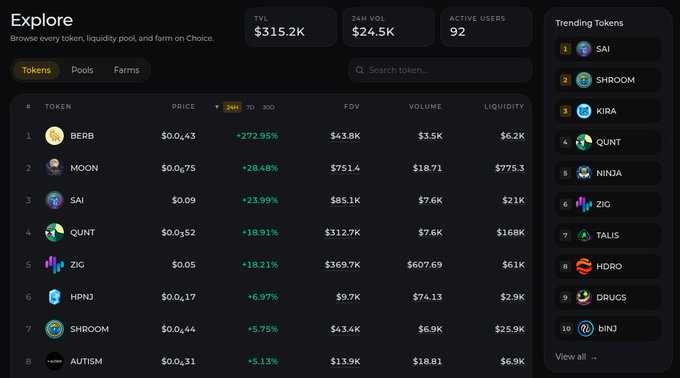This screenshot has width=680, height=378.
Task: Click the +28.48% change value
Action: coord(260,168)
